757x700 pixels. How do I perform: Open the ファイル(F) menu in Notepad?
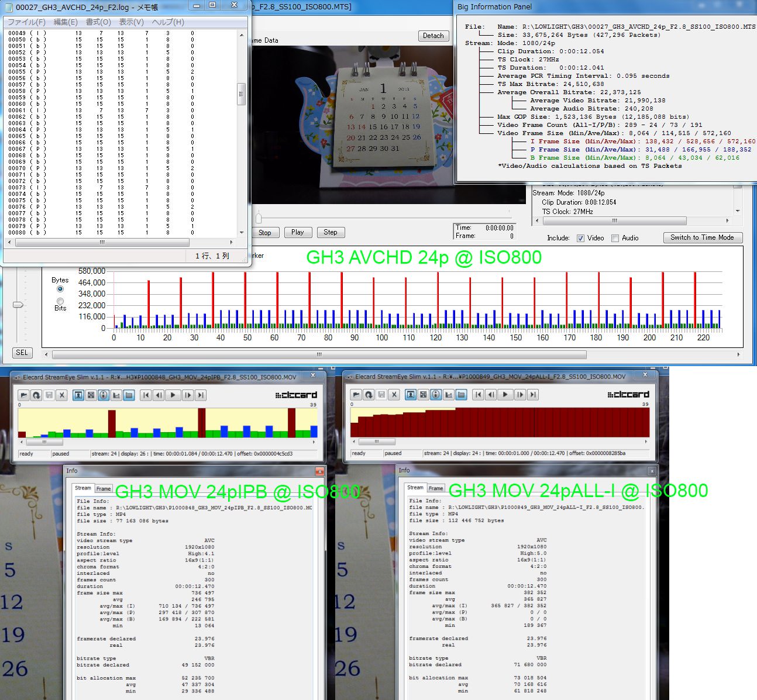click(26, 22)
